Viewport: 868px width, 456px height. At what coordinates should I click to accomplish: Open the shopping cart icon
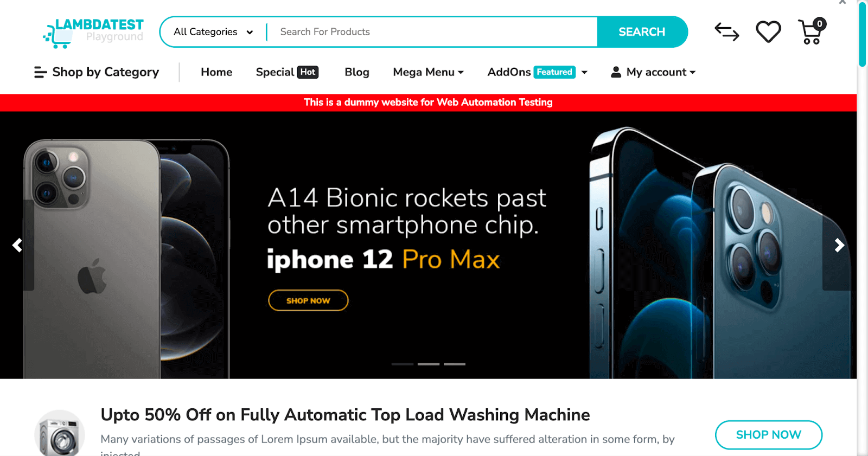pos(812,31)
